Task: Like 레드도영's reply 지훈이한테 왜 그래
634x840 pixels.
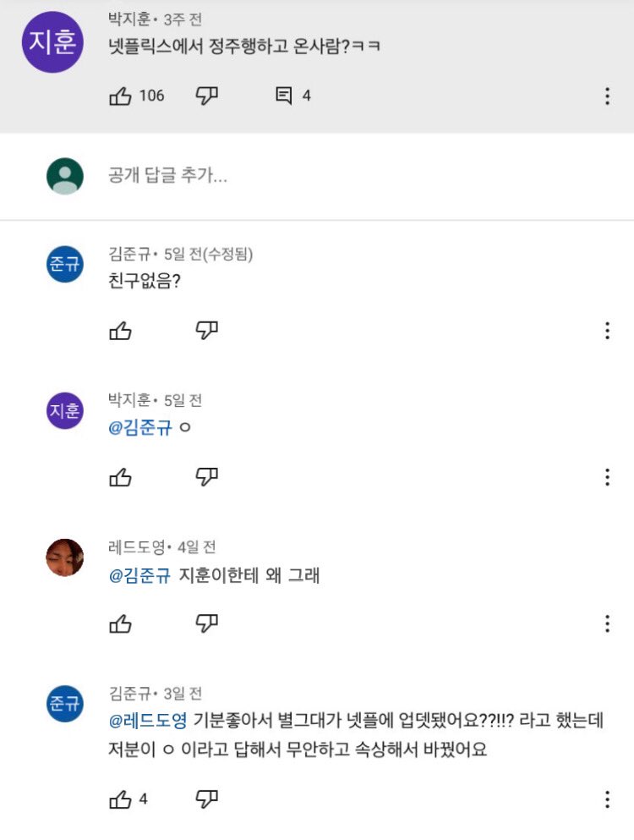Action: (x=121, y=624)
